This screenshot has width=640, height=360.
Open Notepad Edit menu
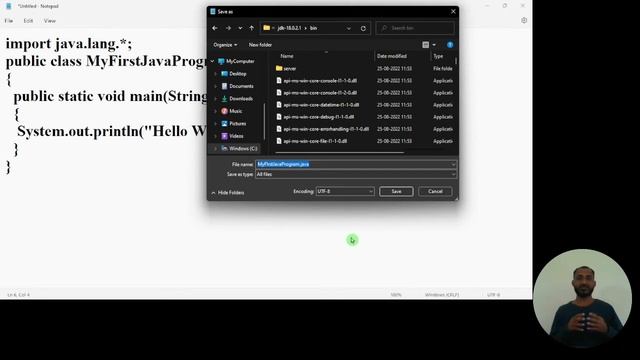(28, 21)
